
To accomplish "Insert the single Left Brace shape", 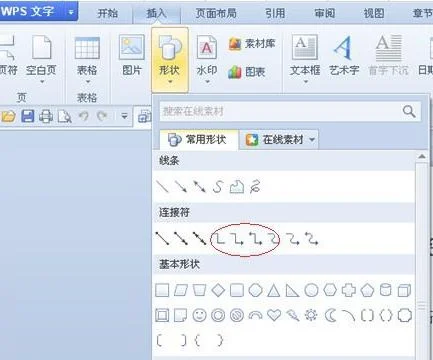I will (x=197, y=340).
